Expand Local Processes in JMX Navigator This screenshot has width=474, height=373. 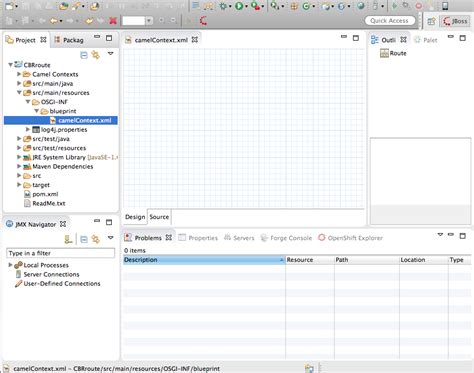click(10, 265)
